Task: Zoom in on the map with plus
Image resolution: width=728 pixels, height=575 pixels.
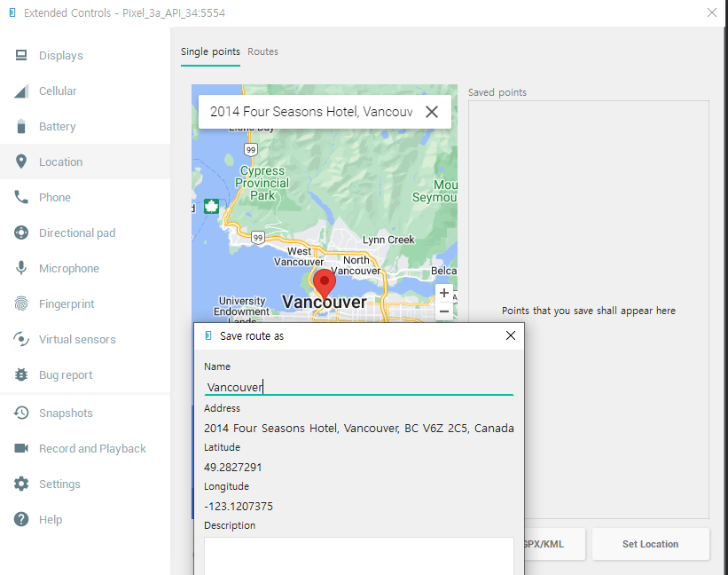Action: 444,293
